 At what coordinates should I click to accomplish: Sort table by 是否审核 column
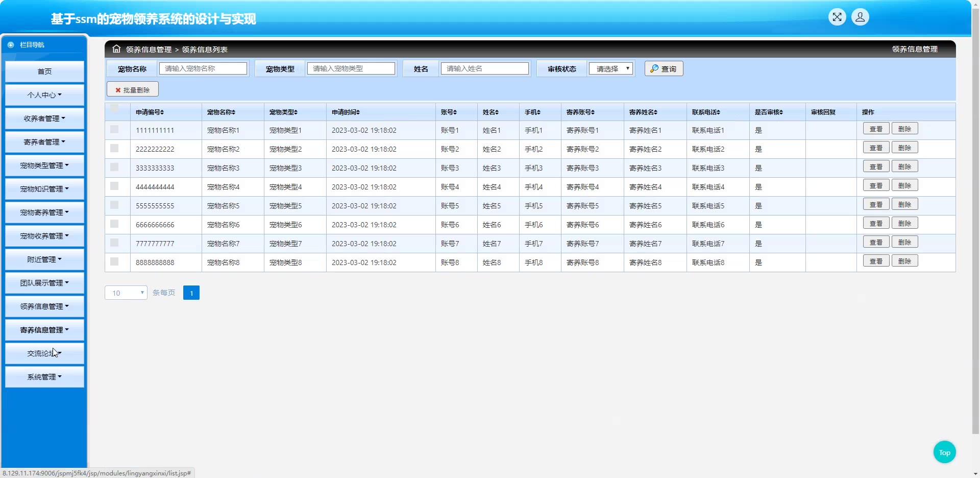tap(769, 112)
